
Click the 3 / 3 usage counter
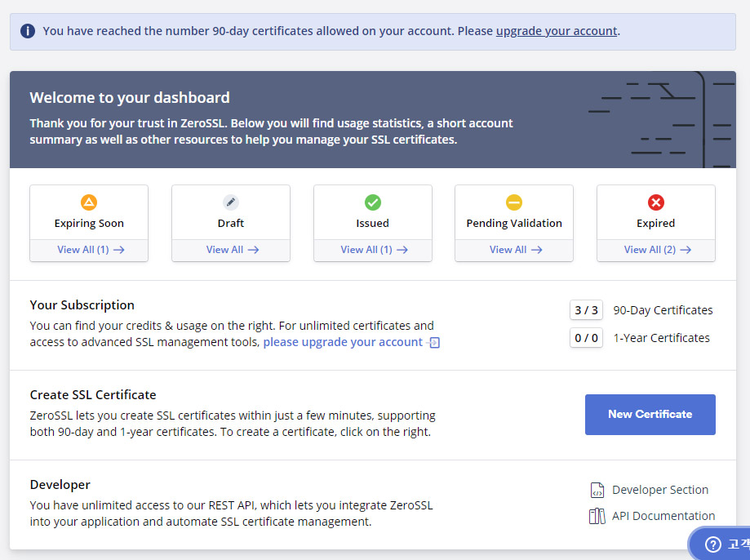pyautogui.click(x=587, y=310)
